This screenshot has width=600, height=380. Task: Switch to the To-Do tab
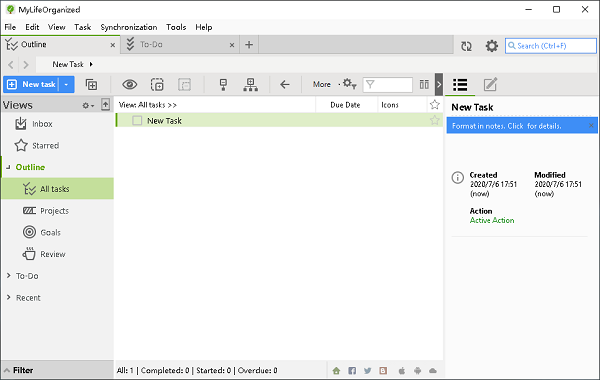(x=180, y=45)
